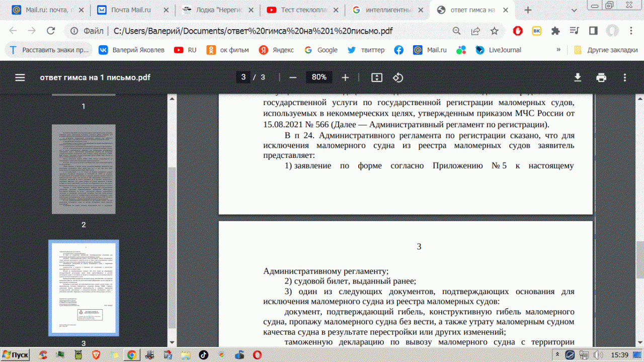The image size is (644, 362).
Task: Edit the PDF page number field
Action: coord(244,77)
